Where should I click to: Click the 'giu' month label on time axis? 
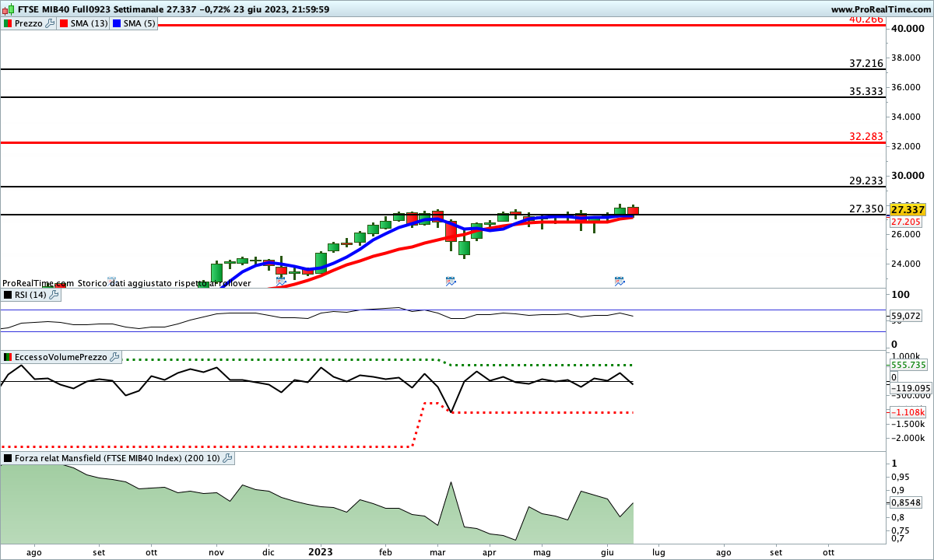point(608,552)
